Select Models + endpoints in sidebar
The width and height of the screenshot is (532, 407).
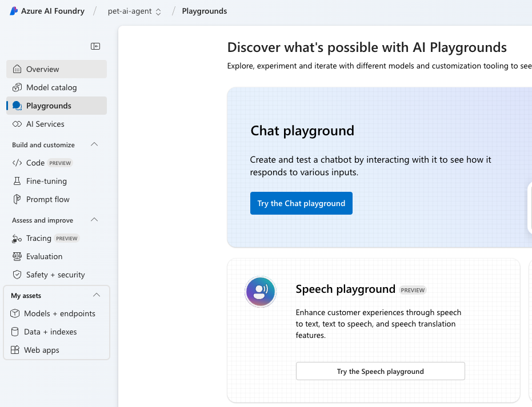[x=59, y=313]
